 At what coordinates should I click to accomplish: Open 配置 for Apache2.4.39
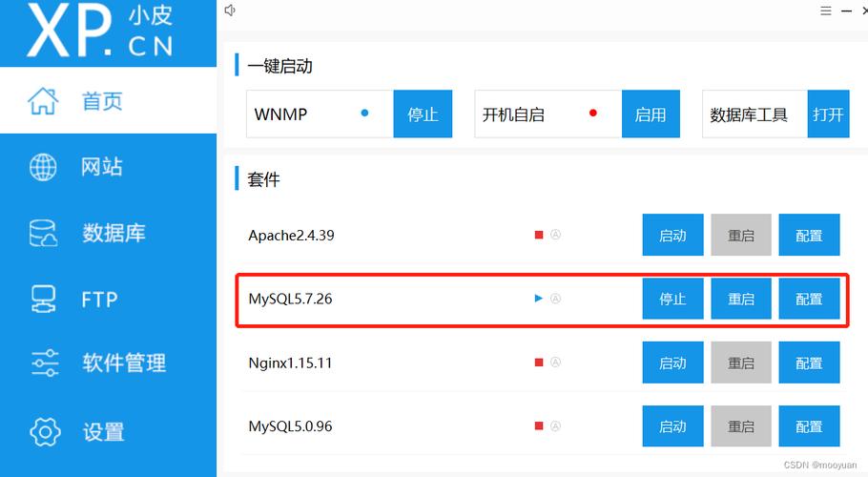pyautogui.click(x=809, y=236)
